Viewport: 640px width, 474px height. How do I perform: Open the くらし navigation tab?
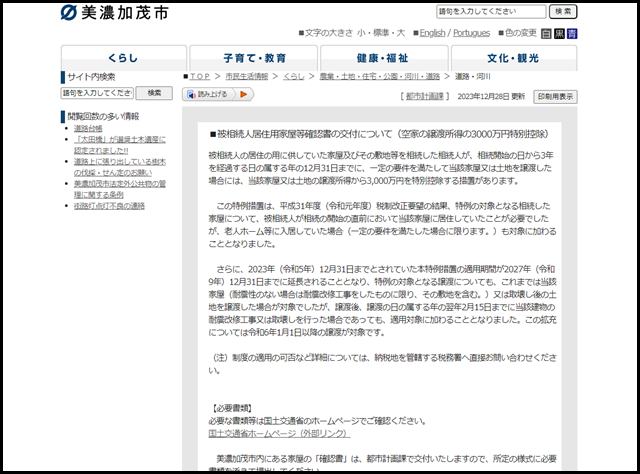[123, 58]
